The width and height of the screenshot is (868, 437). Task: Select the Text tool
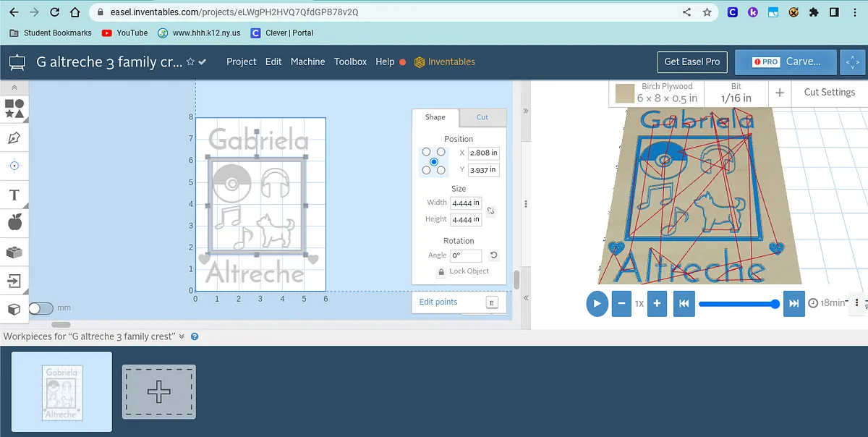(x=14, y=195)
